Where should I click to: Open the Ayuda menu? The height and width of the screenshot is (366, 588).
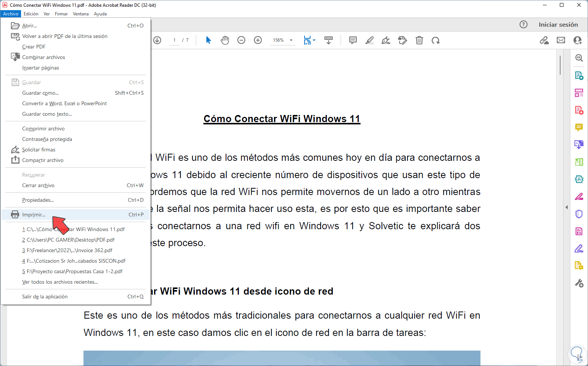pyautogui.click(x=100, y=14)
